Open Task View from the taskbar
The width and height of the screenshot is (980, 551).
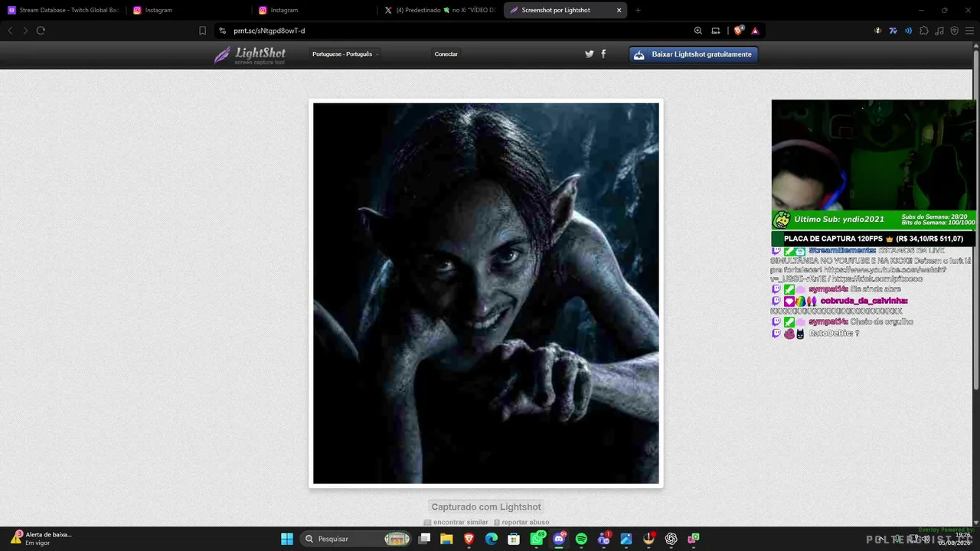(x=424, y=539)
